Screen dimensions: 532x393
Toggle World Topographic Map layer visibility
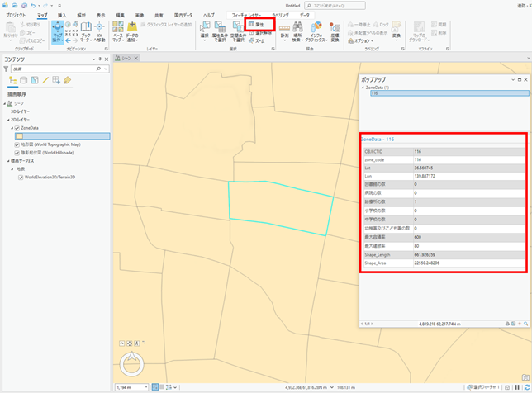[17, 144]
